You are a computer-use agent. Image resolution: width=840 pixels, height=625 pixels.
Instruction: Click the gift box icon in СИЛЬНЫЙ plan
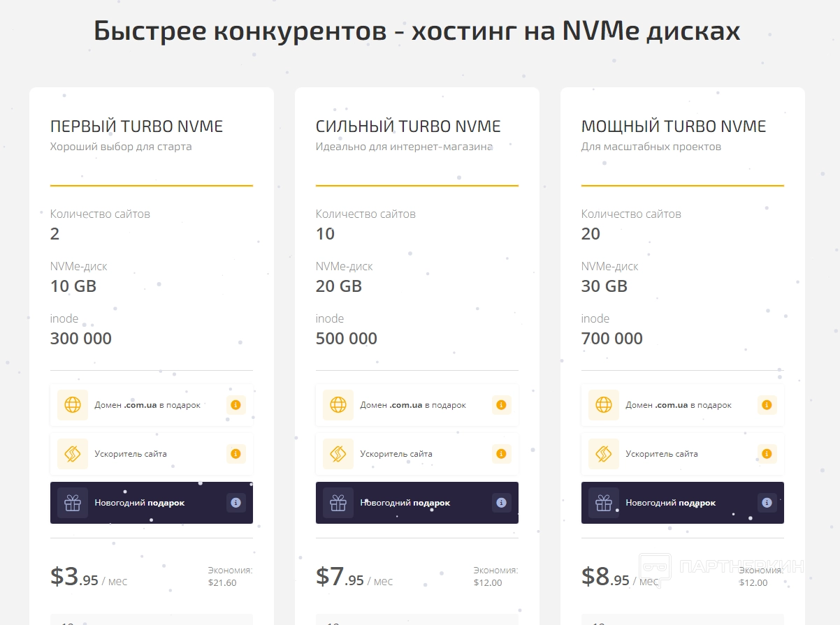tap(338, 503)
